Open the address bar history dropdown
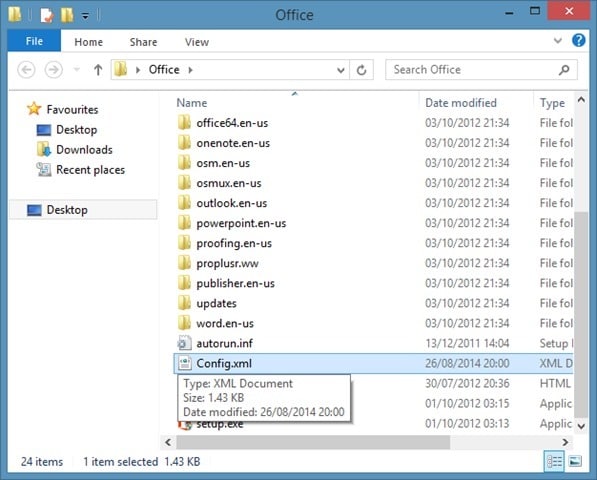Screen dimensions: 597x480 pyautogui.click(x=341, y=70)
